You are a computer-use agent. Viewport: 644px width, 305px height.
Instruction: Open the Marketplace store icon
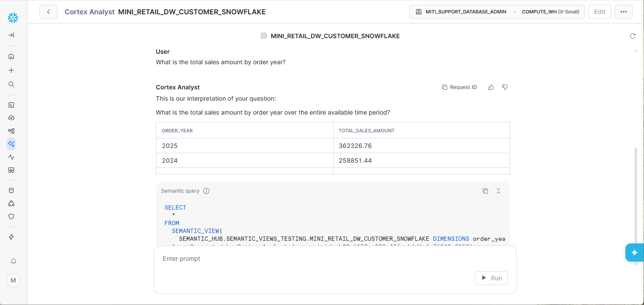point(11,170)
